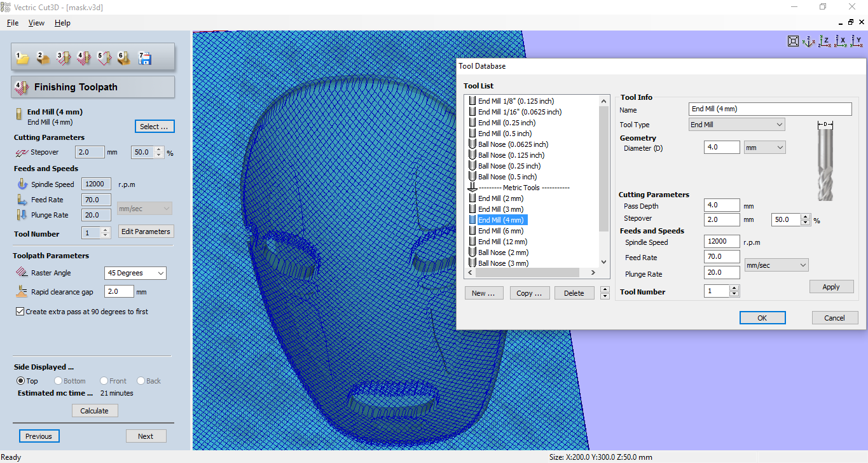868x463 pixels.
Task: Open the Tool Type dropdown
Action: pyautogui.click(x=780, y=124)
